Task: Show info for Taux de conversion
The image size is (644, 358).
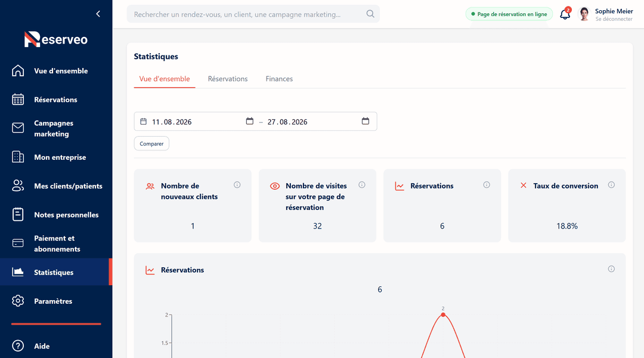Action: pos(612,185)
